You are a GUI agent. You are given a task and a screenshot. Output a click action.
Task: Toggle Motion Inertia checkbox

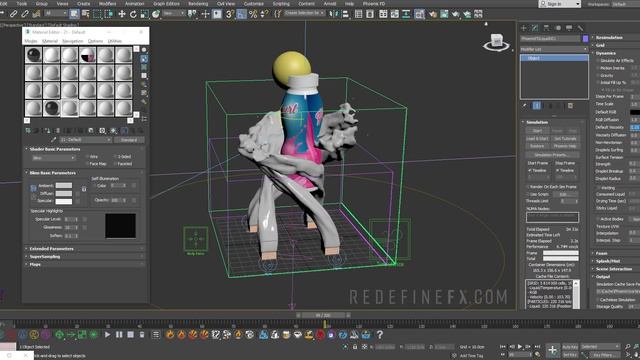click(598, 68)
